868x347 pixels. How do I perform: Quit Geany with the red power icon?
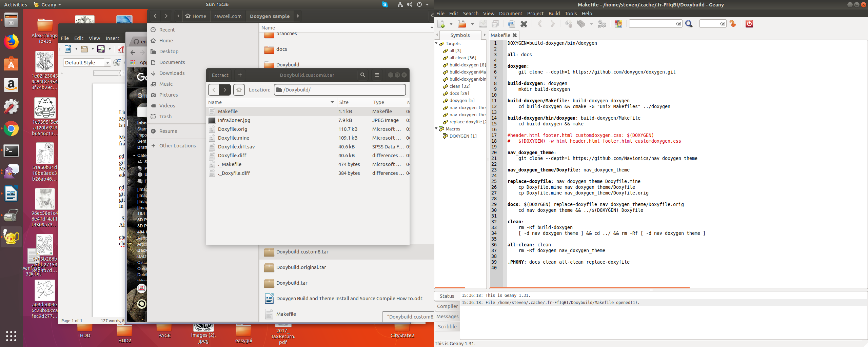point(749,24)
